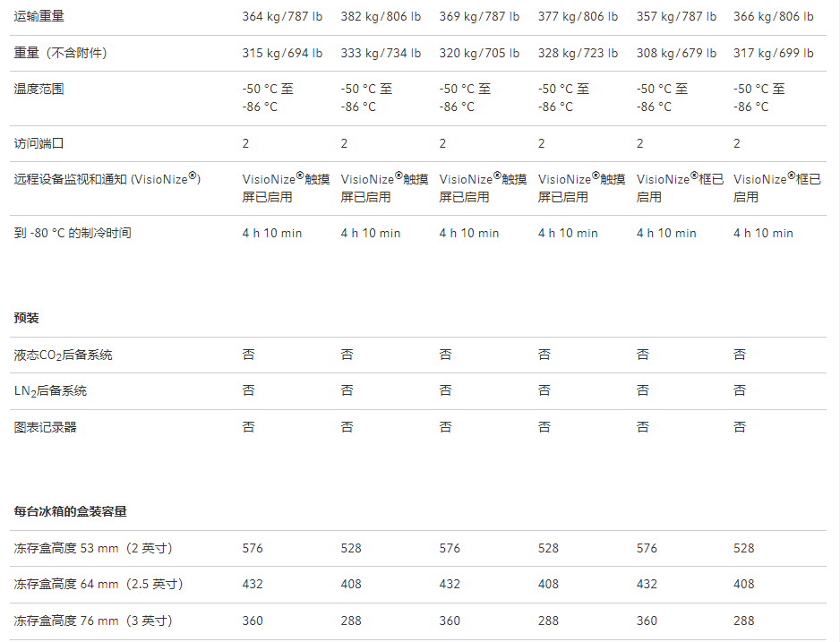Click the 图表记录器 row label
Viewport: 840px width, 642px height.
[x=46, y=427]
